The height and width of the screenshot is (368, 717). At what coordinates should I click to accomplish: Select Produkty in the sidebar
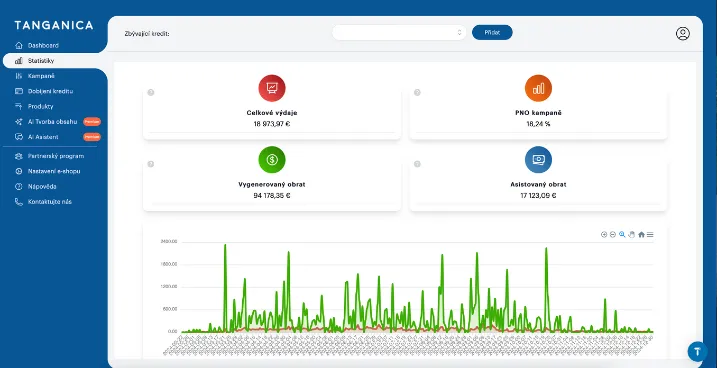40,107
